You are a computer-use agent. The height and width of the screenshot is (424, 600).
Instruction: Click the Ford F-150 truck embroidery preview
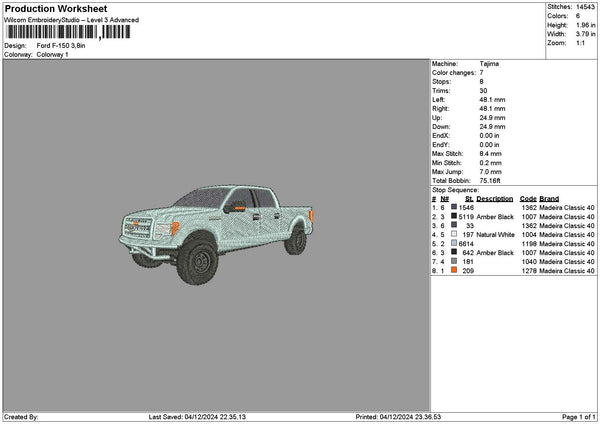[x=216, y=235]
